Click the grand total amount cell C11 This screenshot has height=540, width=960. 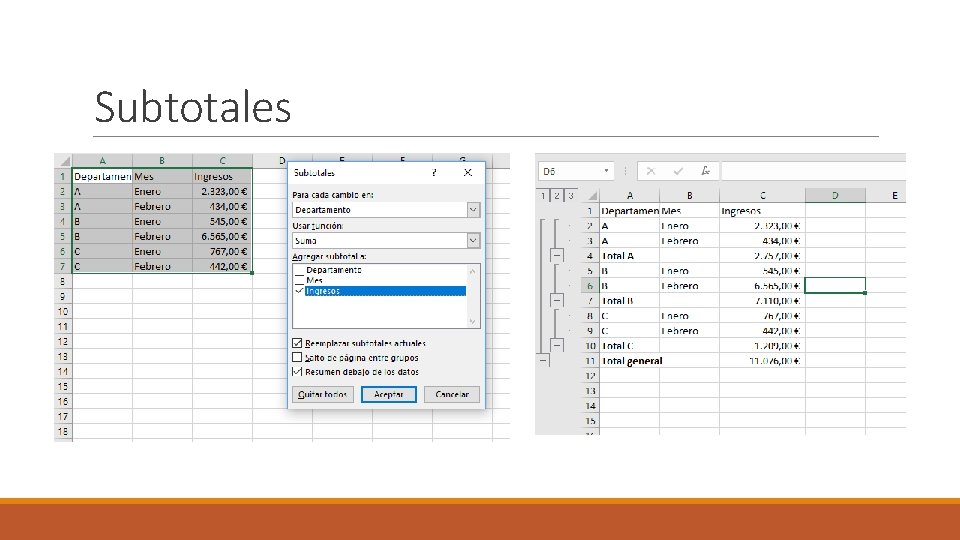[762, 361]
